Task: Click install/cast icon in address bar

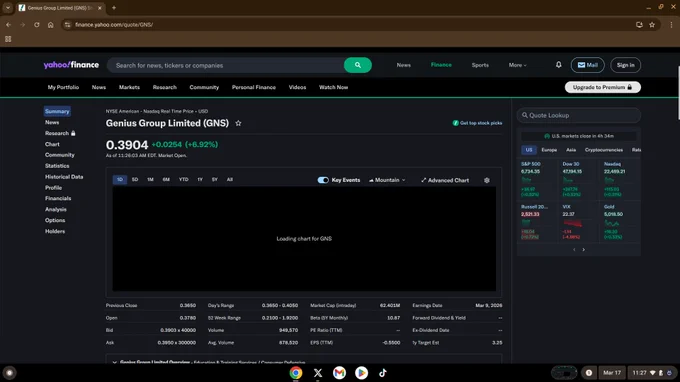Action: point(639,25)
